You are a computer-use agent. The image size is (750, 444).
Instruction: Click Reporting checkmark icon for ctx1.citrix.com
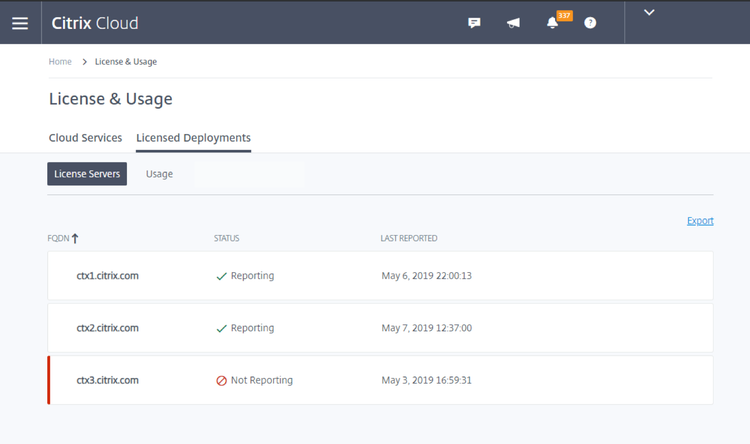(x=221, y=276)
